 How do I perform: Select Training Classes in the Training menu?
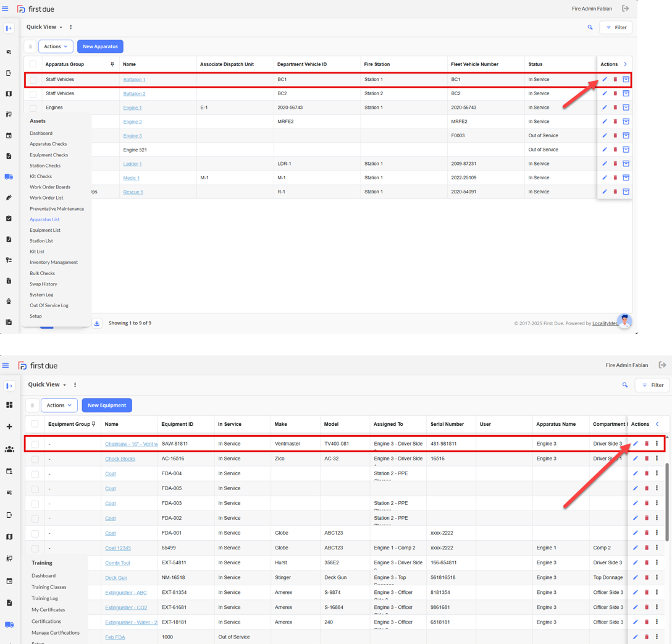tap(49, 587)
